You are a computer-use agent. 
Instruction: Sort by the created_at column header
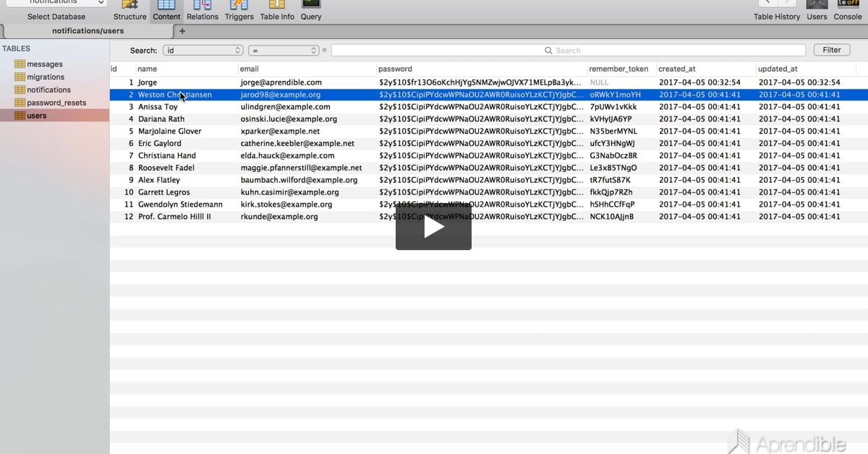click(706, 69)
